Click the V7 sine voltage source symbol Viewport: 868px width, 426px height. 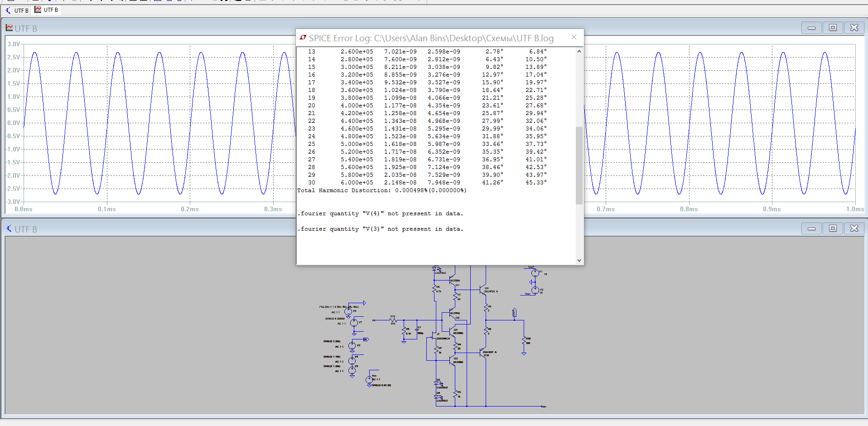354,323
